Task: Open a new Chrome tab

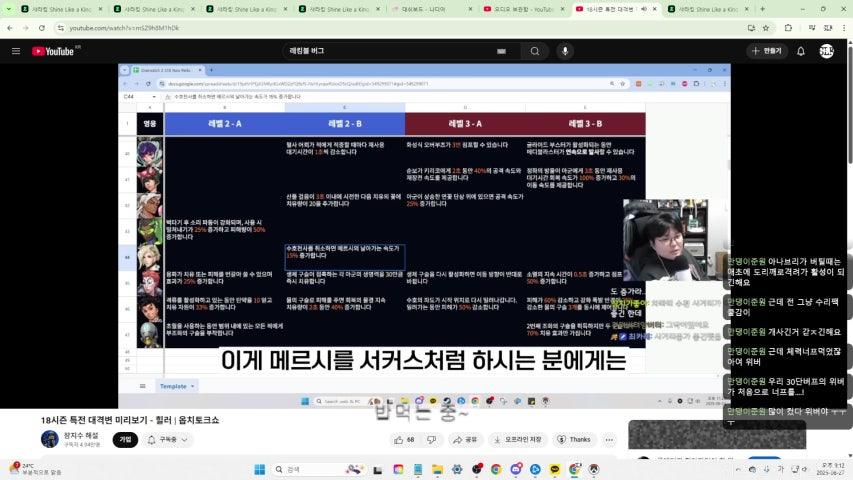Action: [x=762, y=9]
